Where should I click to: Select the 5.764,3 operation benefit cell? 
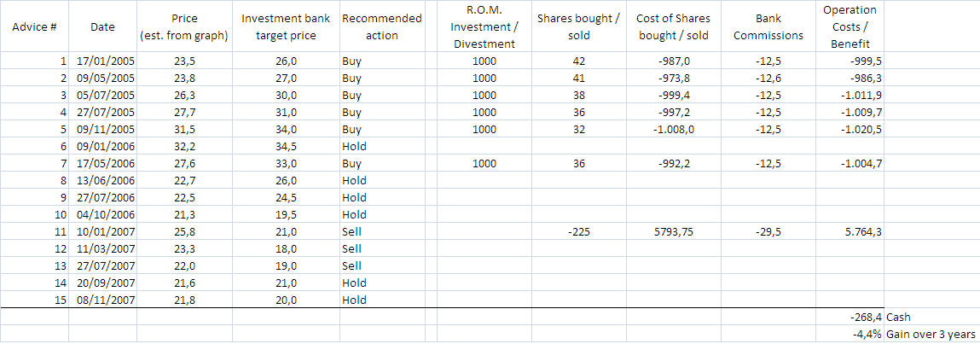pyautogui.click(x=854, y=231)
